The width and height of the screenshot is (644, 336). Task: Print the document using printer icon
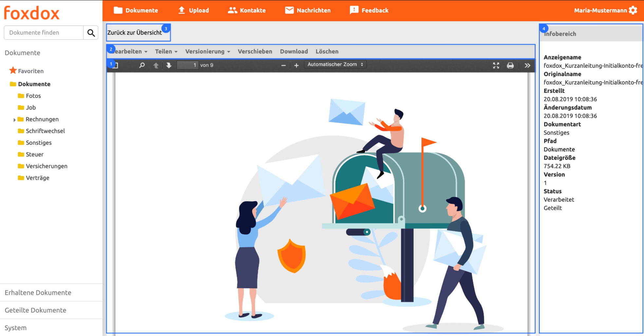[510, 66]
